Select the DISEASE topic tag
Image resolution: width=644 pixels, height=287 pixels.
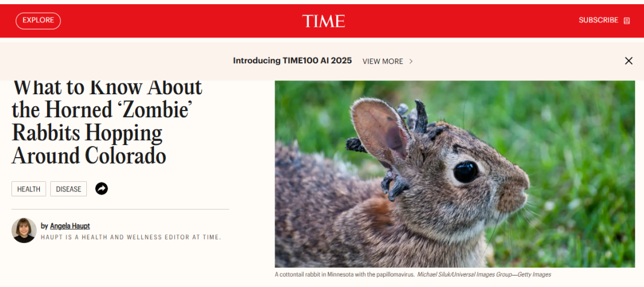point(69,189)
